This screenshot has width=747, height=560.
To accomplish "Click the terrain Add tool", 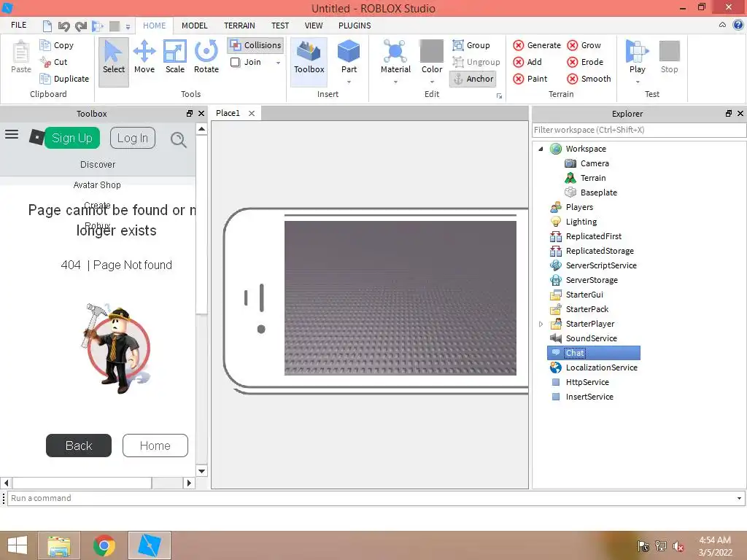I will 527,62.
